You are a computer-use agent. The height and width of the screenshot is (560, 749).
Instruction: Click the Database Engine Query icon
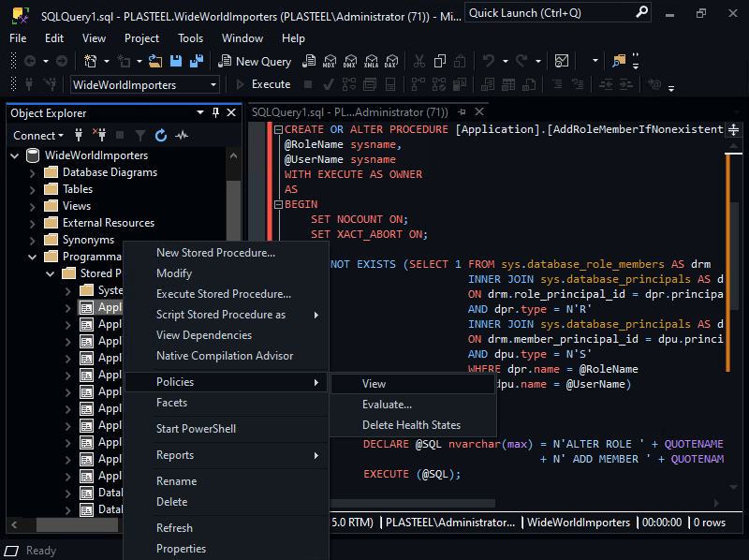coord(309,61)
